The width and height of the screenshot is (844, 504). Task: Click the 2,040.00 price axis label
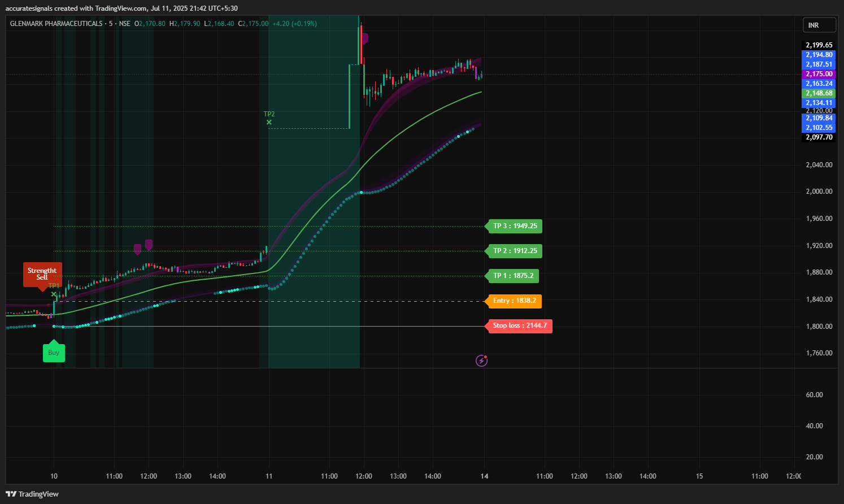(x=819, y=165)
